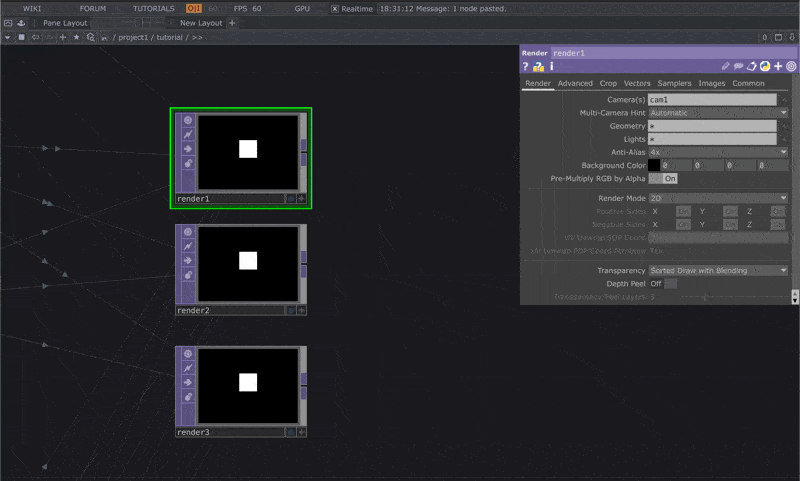The width and height of the screenshot is (800, 481).
Task: Switch to the Samplers parameter tab
Action: (x=674, y=83)
